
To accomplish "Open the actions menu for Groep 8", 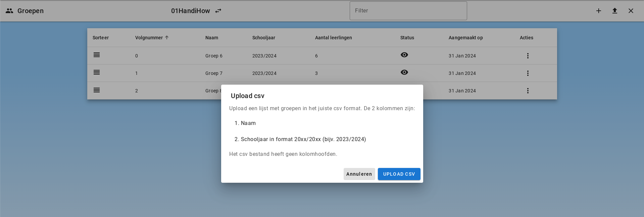I will coord(528,91).
